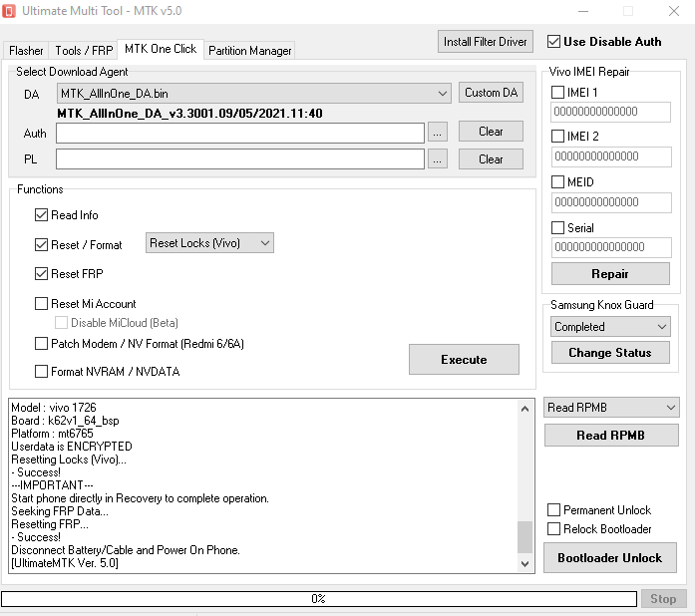Switch to the Flasher tab
Image resolution: width=695 pixels, height=616 pixels.
26,51
